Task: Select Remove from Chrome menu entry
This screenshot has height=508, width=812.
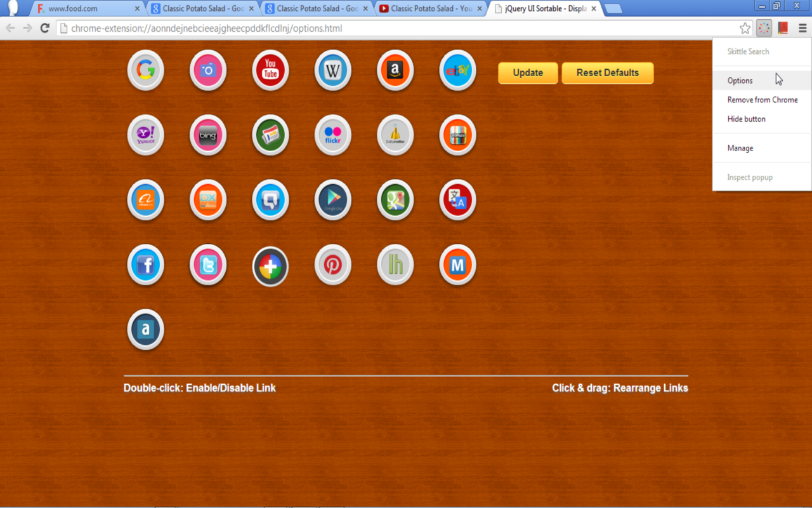Action: 762,100
